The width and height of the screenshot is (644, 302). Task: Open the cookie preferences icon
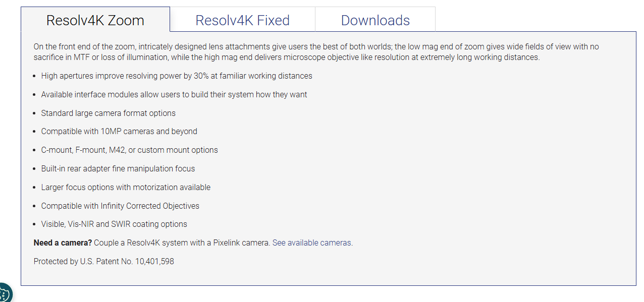coord(5,292)
